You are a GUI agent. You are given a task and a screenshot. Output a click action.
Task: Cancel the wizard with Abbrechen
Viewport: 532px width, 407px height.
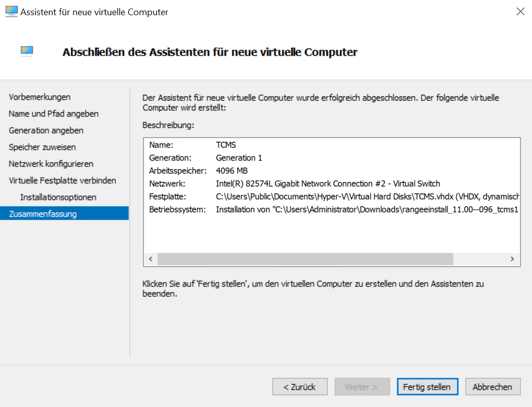pos(492,387)
